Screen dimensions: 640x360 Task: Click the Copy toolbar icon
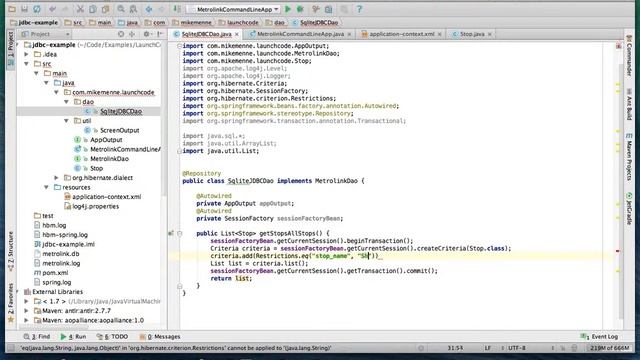(x=93, y=9)
